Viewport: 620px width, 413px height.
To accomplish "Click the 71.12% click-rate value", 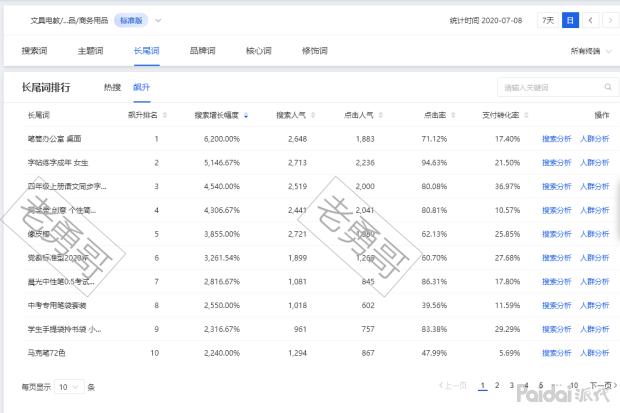I will pos(434,139).
